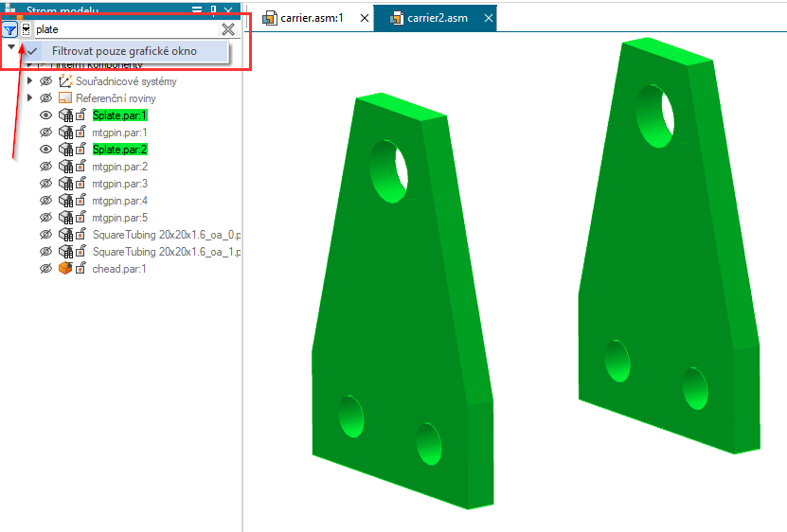Expand the Referenční roviny node
The width and height of the screenshot is (787, 532).
click(x=30, y=98)
